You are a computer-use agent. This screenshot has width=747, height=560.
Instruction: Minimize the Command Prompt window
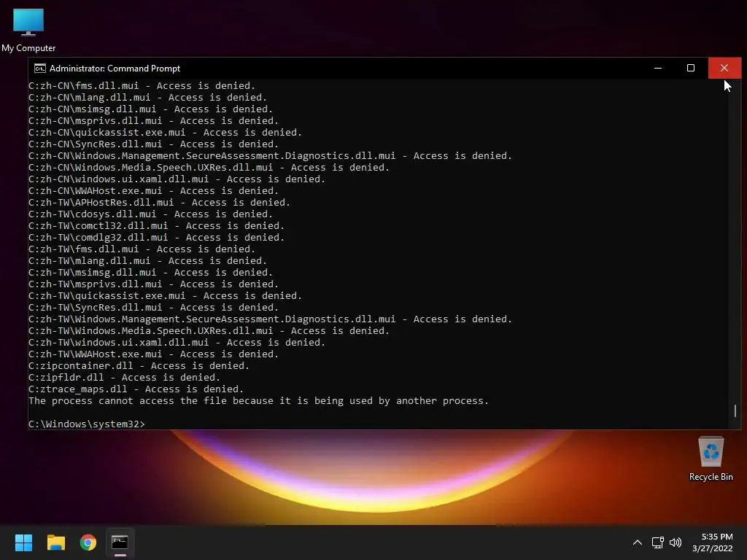point(658,68)
